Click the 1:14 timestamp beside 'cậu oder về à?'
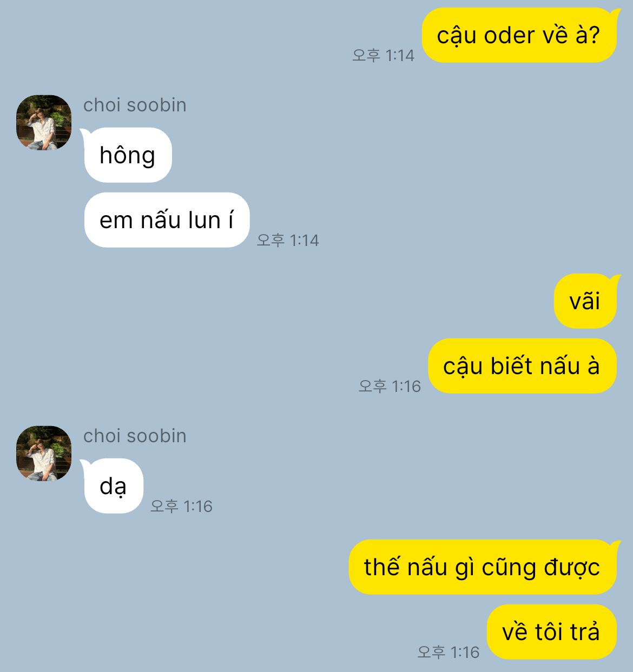633x672 pixels. (x=383, y=55)
